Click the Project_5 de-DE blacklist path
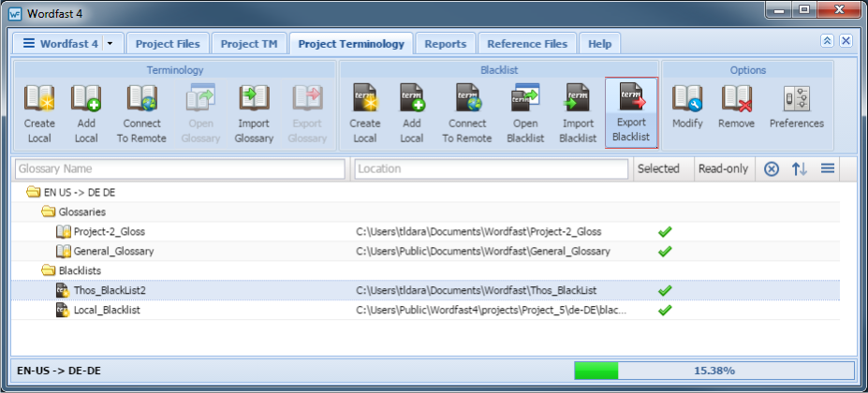Screen dimensions: 868x393 pos(492,310)
